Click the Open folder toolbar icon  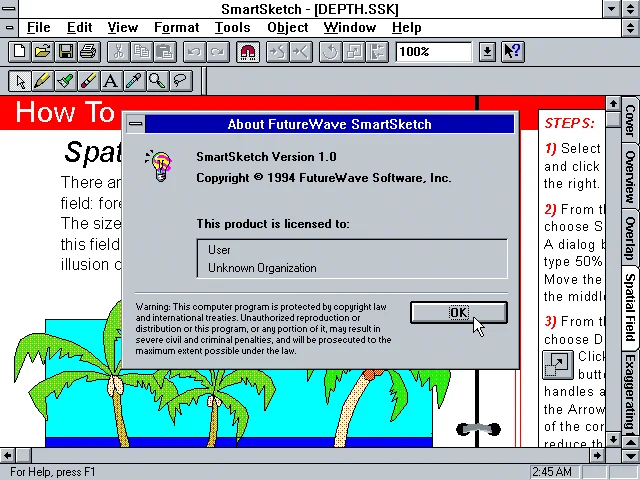42,52
